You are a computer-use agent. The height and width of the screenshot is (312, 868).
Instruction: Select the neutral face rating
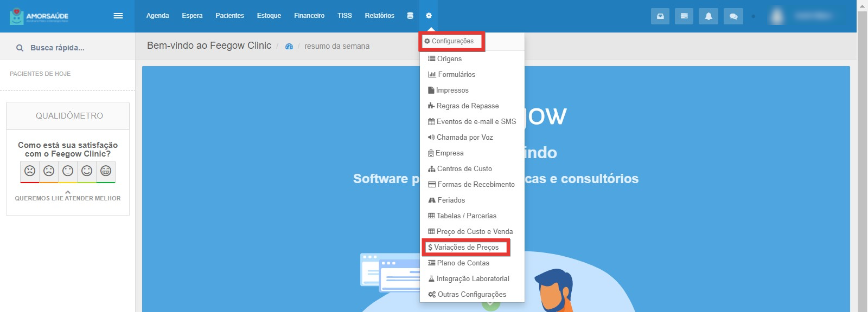click(68, 171)
